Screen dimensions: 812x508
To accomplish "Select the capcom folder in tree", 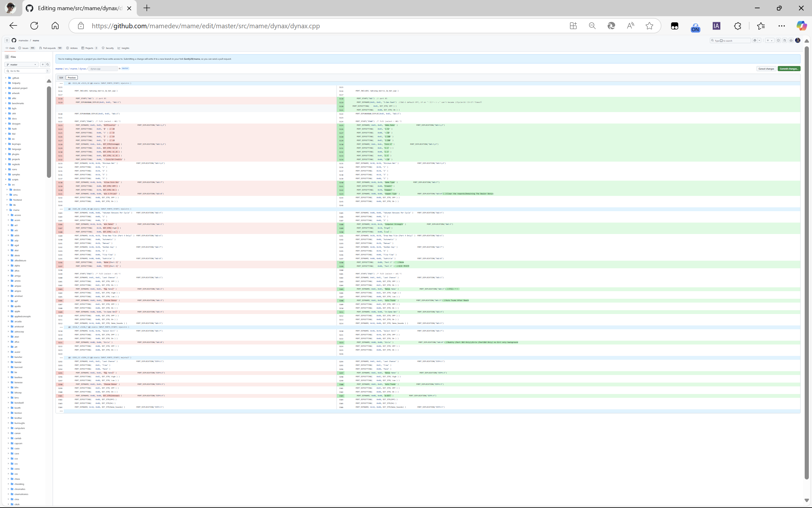I will pyautogui.click(x=18, y=443).
